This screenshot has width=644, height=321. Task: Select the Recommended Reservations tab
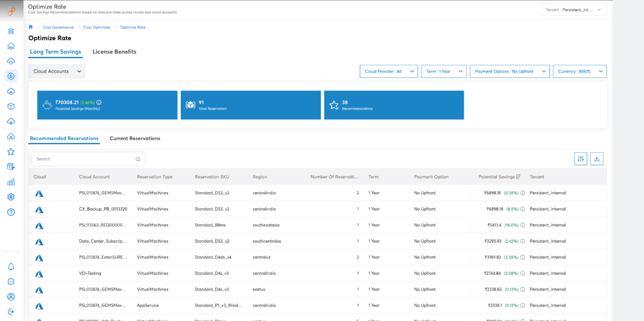(x=64, y=139)
